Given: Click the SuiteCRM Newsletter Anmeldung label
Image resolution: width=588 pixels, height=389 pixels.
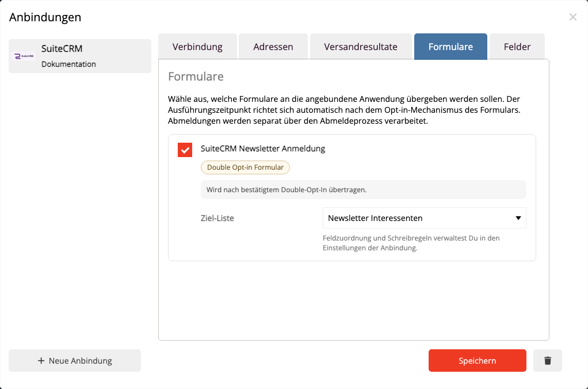Looking at the screenshot, I should coord(263,148).
